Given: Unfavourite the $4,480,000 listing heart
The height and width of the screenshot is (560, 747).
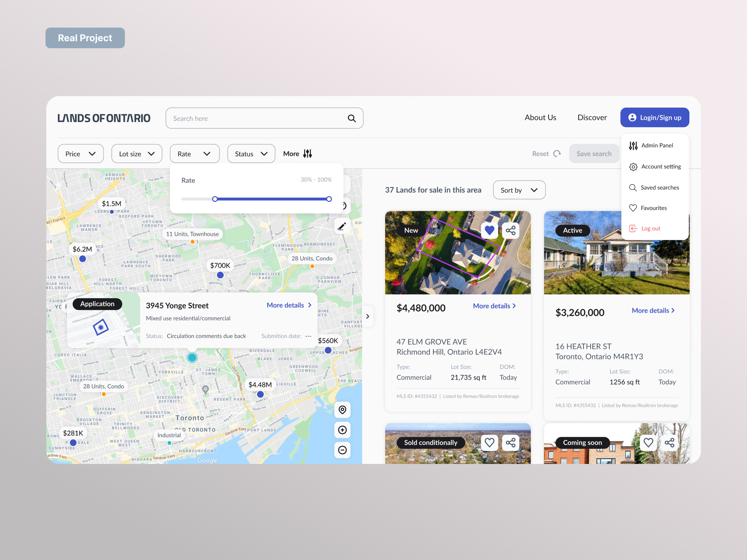Looking at the screenshot, I should pyautogui.click(x=489, y=231).
